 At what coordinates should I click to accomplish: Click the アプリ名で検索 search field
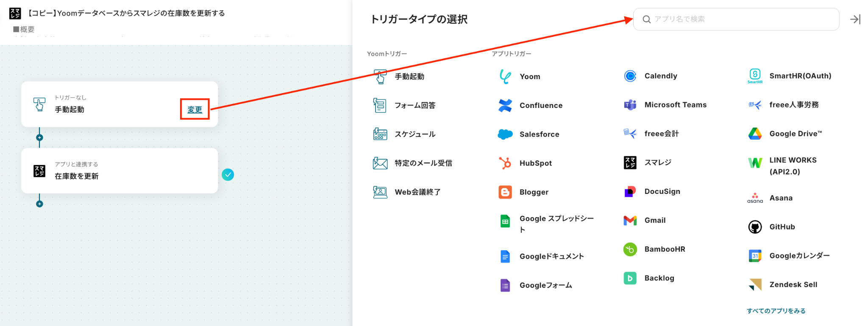[x=736, y=19]
